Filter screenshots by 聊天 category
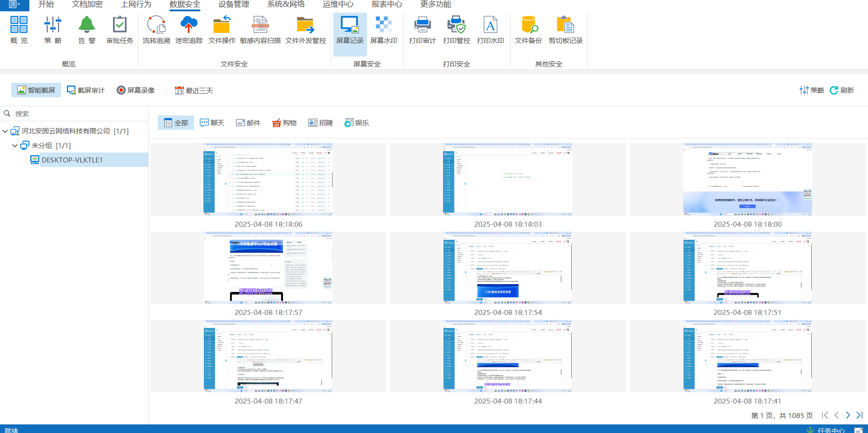The width and height of the screenshot is (868, 433). [212, 123]
